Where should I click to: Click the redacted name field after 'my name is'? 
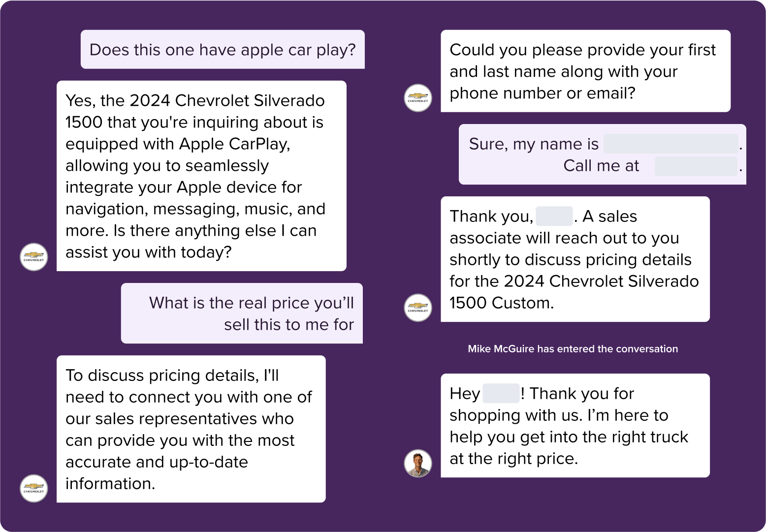[671, 144]
